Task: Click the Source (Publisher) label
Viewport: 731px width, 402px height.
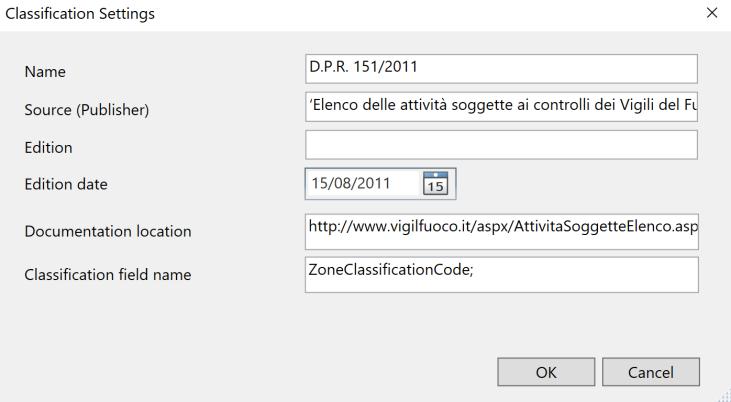Action: coord(86,110)
